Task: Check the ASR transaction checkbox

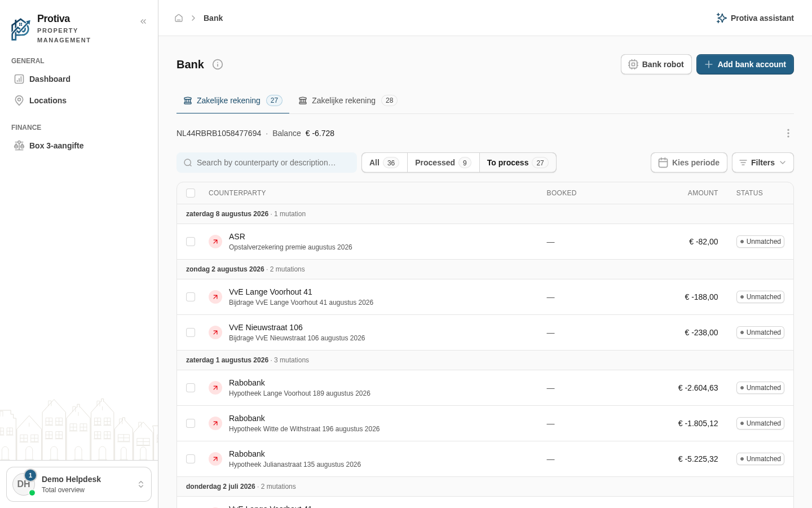Action: pyautogui.click(x=191, y=242)
